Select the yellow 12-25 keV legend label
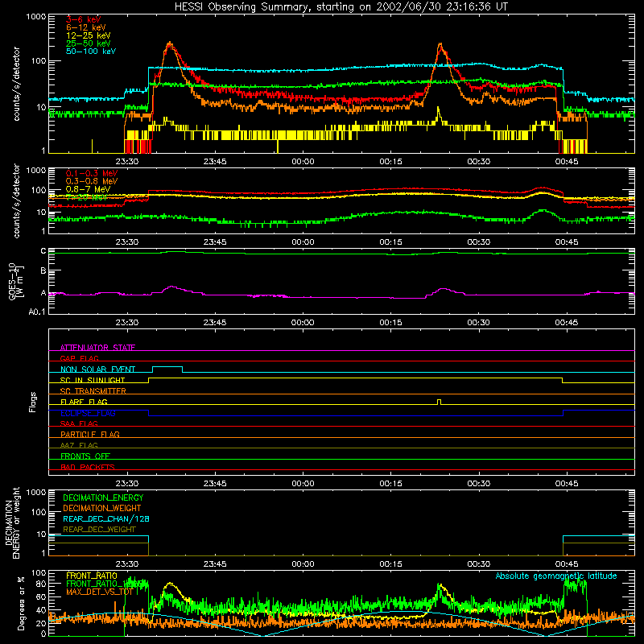 (89, 35)
